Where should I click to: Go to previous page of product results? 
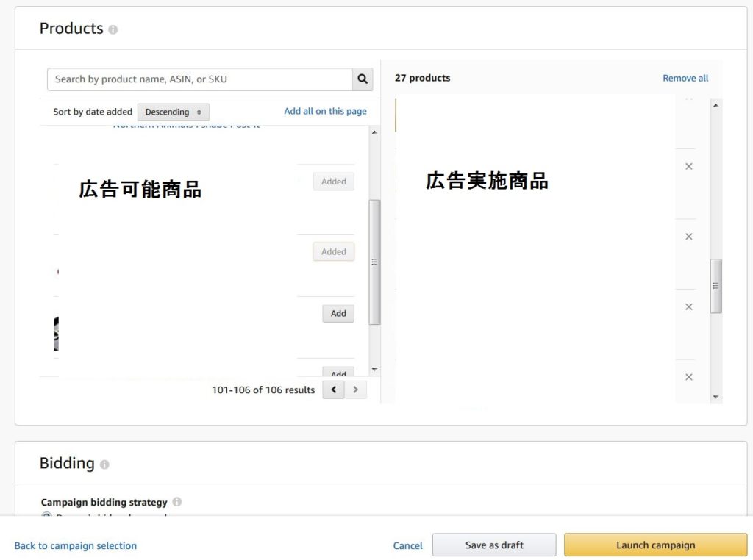(333, 390)
